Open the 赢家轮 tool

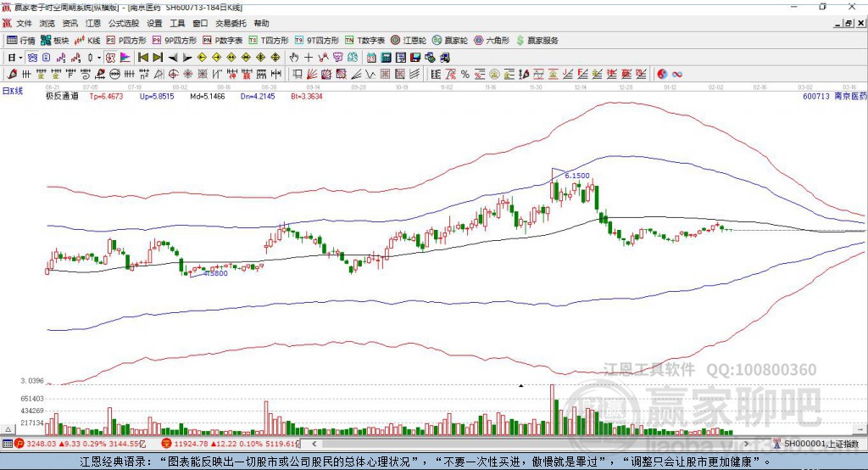(x=450, y=41)
